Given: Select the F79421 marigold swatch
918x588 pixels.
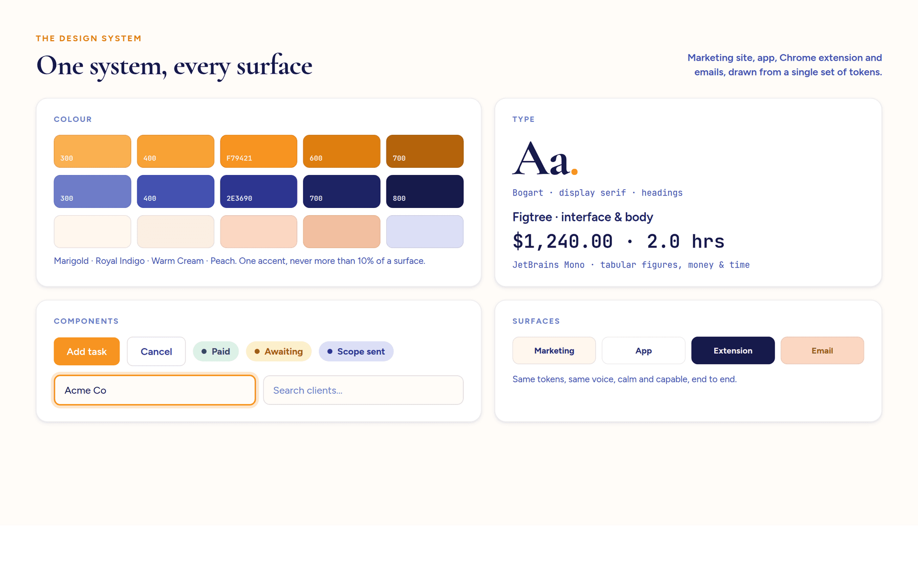Looking at the screenshot, I should click(x=259, y=151).
